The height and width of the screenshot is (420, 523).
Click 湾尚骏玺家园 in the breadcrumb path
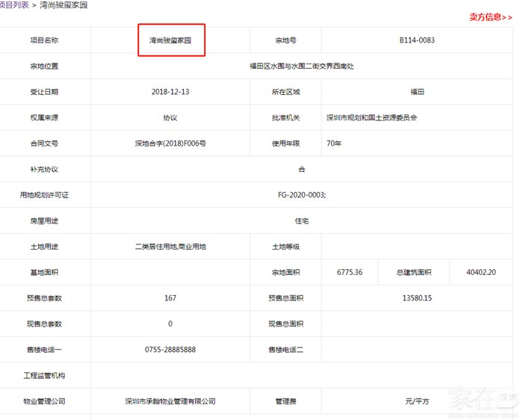65,5
